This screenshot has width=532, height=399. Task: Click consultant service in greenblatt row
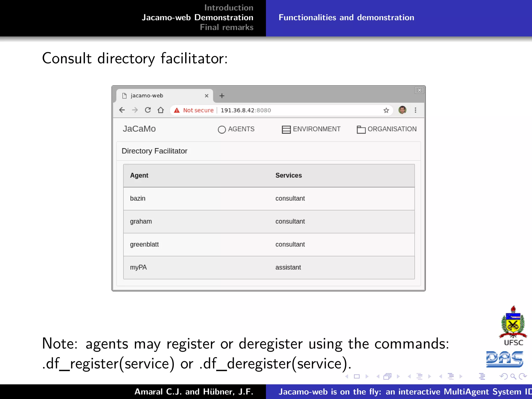[290, 244]
